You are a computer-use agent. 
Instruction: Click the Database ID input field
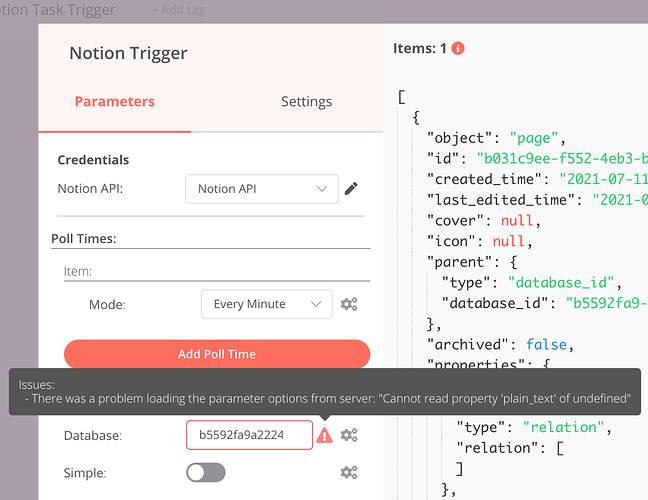pos(249,435)
